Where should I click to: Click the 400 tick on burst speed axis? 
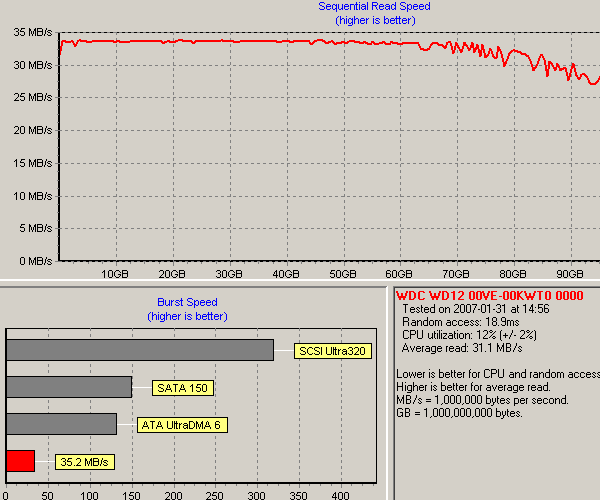[340, 495]
